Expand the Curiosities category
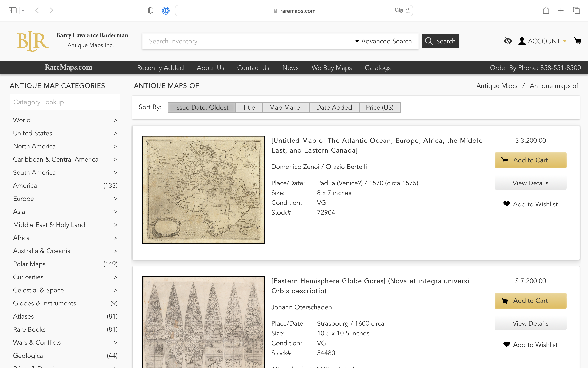The image size is (588, 368). click(65, 277)
